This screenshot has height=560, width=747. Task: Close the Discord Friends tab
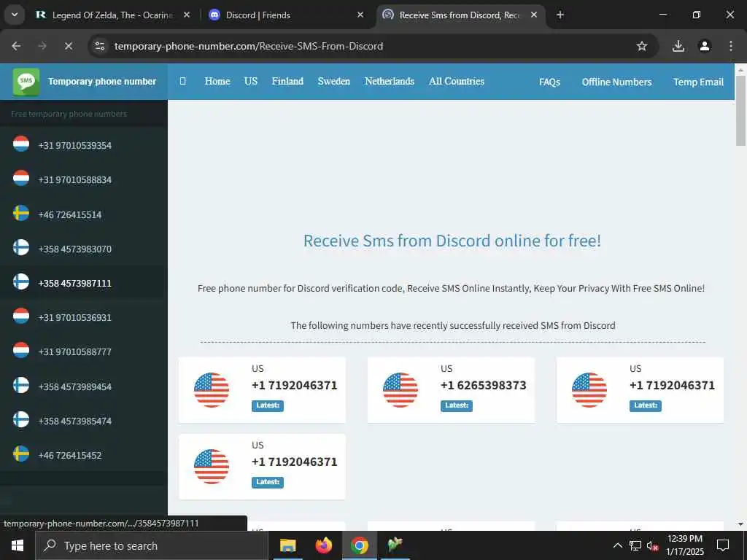tap(360, 15)
